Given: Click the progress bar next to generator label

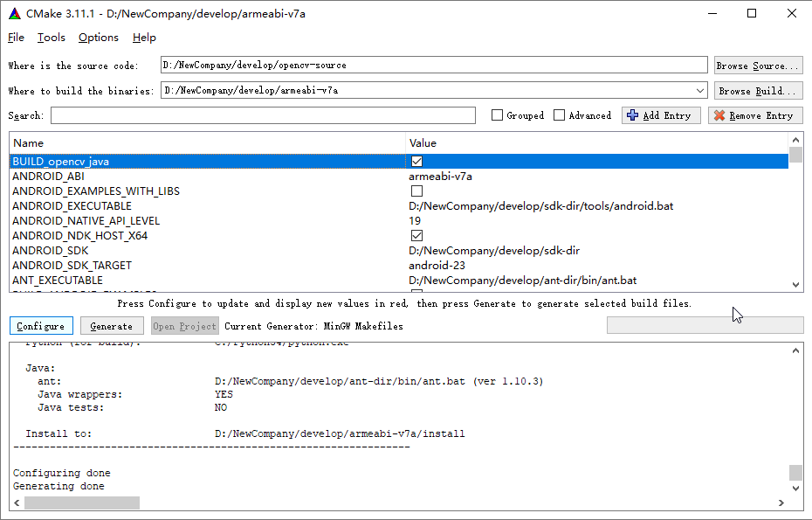Looking at the screenshot, I should 705,326.
